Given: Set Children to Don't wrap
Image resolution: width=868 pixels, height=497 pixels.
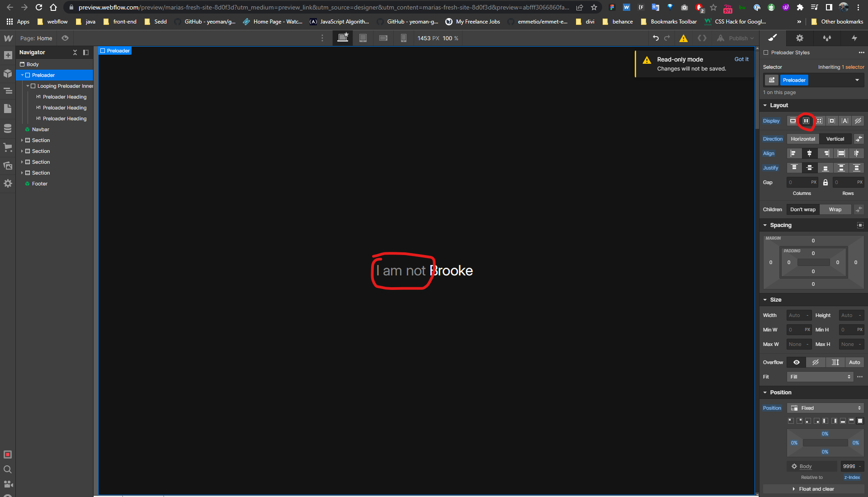Looking at the screenshot, I should click(x=802, y=209).
